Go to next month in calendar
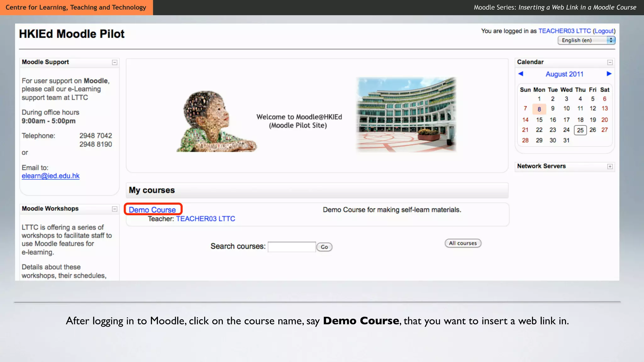 pos(609,74)
